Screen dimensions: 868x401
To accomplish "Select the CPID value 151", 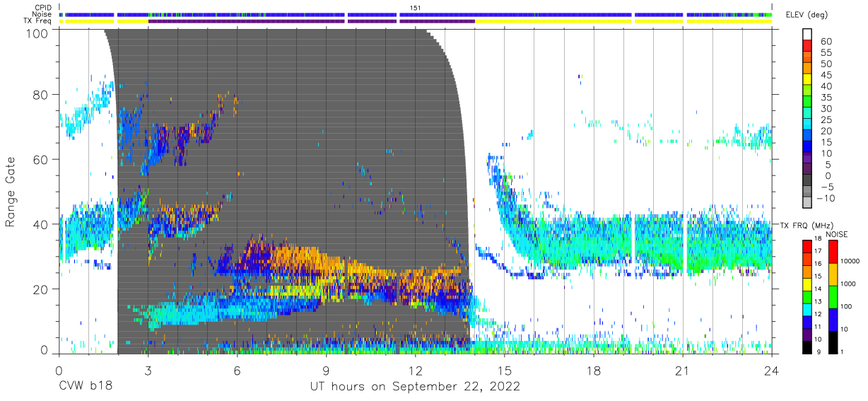I will (415, 8).
